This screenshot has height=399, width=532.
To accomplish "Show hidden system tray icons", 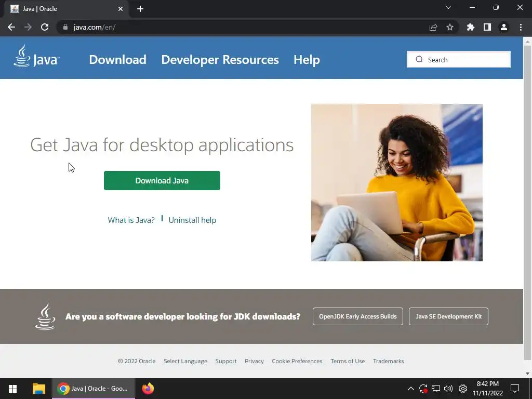I will pos(410,389).
